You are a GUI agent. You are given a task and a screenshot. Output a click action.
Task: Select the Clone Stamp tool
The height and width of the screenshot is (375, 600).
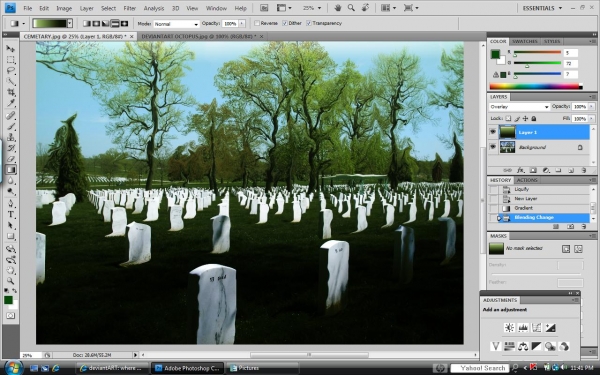(x=11, y=137)
